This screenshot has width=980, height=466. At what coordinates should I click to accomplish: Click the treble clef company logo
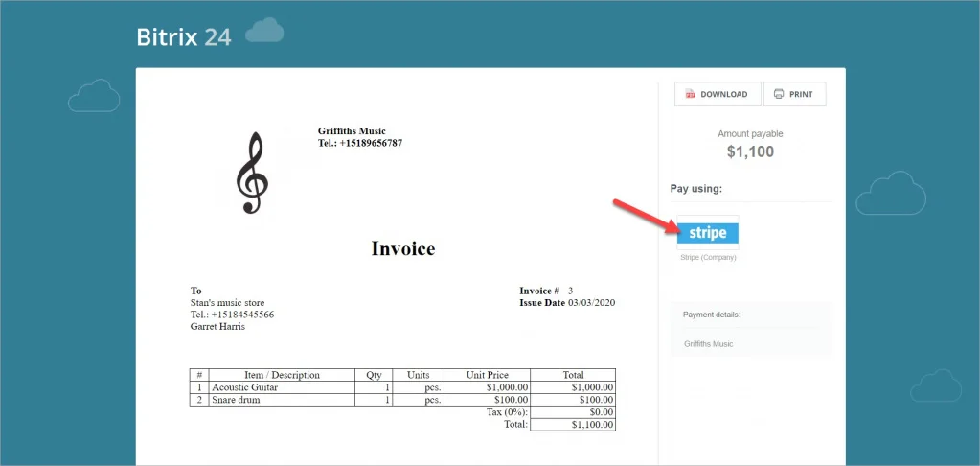[x=252, y=174]
